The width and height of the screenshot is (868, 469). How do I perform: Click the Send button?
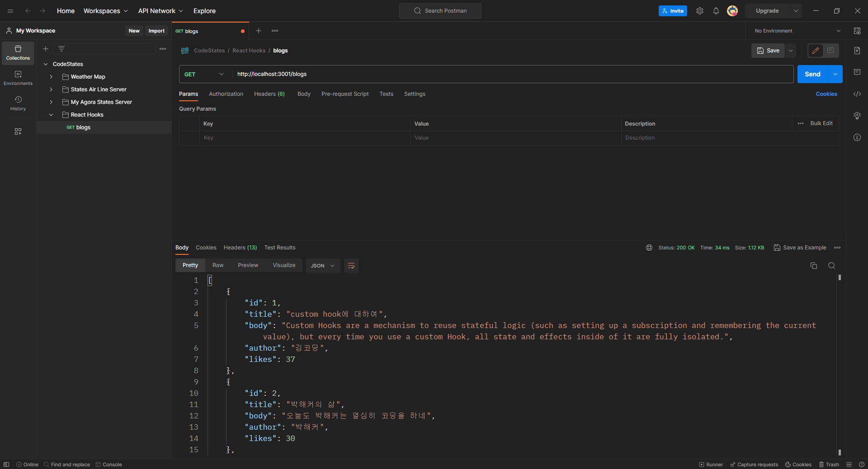click(x=812, y=74)
